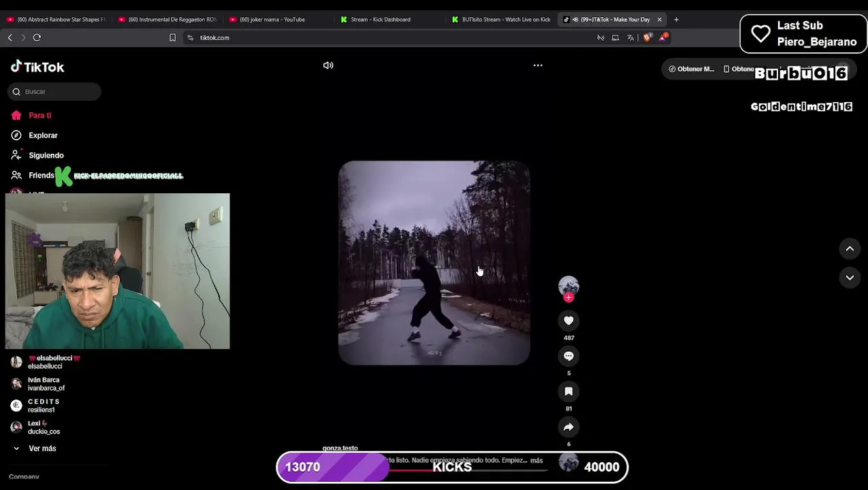Toggle video sound with speaker icon

point(328,65)
